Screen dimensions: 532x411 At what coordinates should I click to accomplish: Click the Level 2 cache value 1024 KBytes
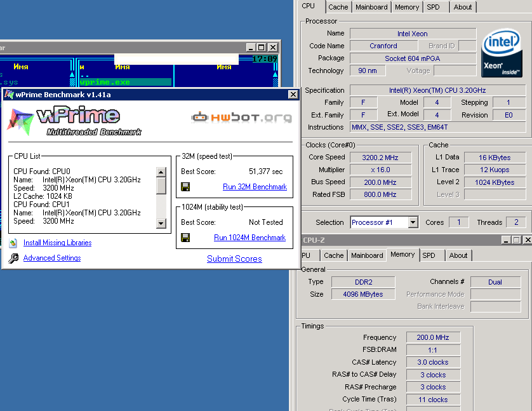pos(495,182)
